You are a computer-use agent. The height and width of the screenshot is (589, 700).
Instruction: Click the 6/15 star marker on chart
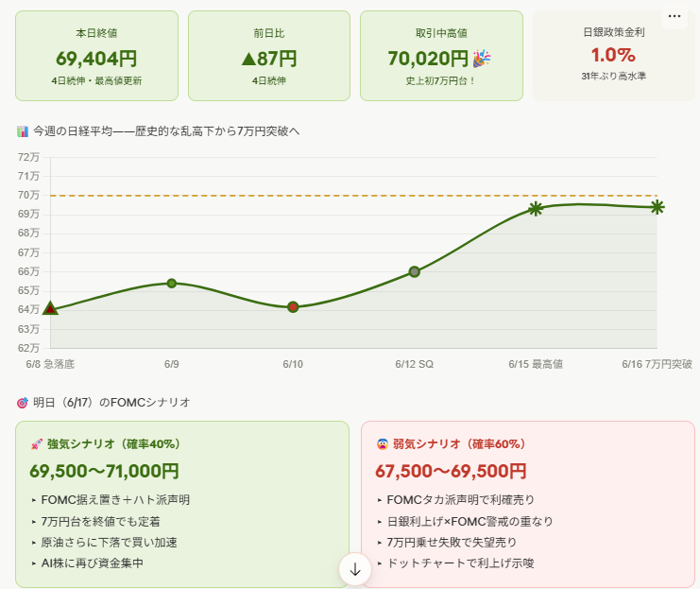536,209
